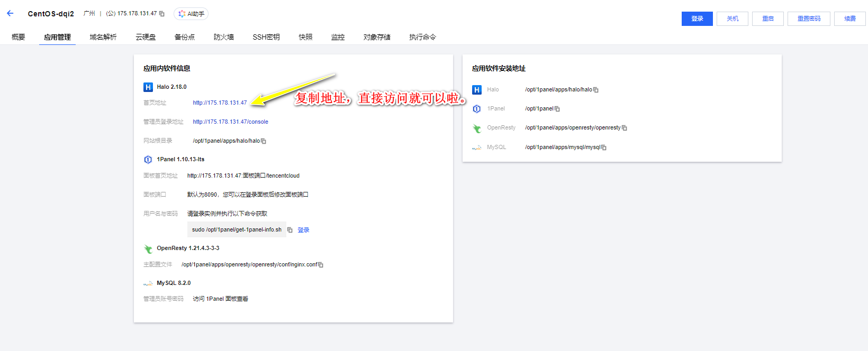
Task: Open the Halo admin console link
Action: pos(230,122)
